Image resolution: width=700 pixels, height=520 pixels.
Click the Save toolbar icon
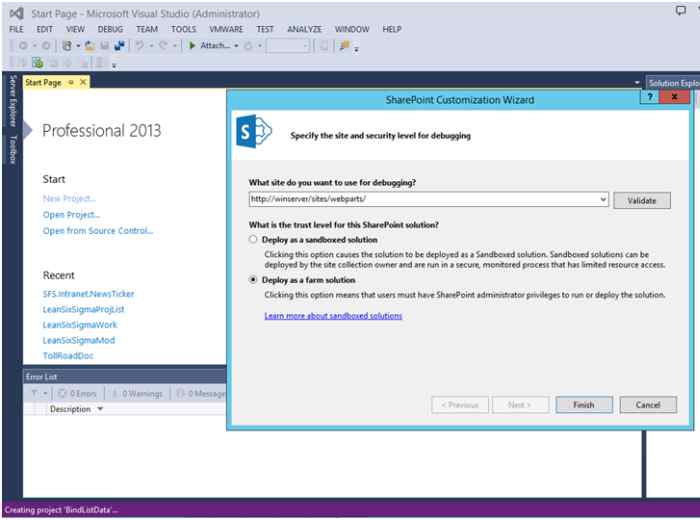pos(104,46)
